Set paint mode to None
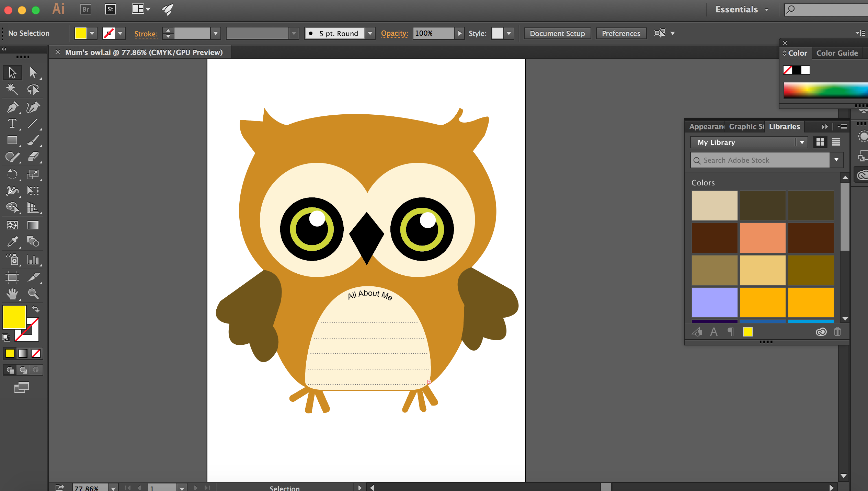This screenshot has width=868, height=491. 36,353
